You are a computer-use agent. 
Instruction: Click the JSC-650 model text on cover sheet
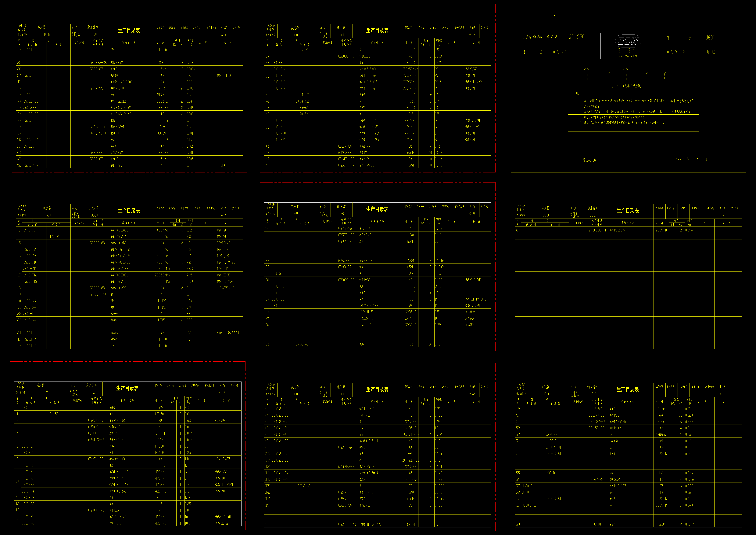pos(575,37)
